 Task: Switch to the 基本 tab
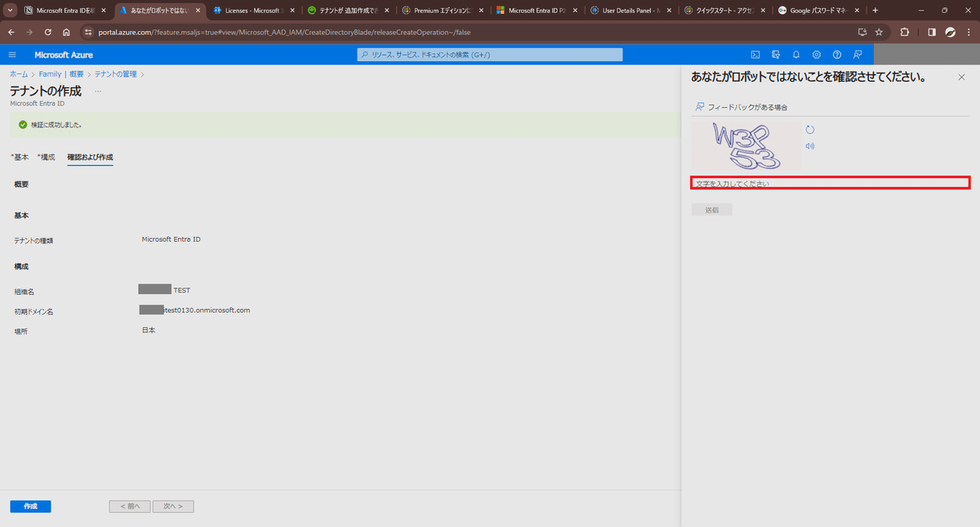coord(20,157)
